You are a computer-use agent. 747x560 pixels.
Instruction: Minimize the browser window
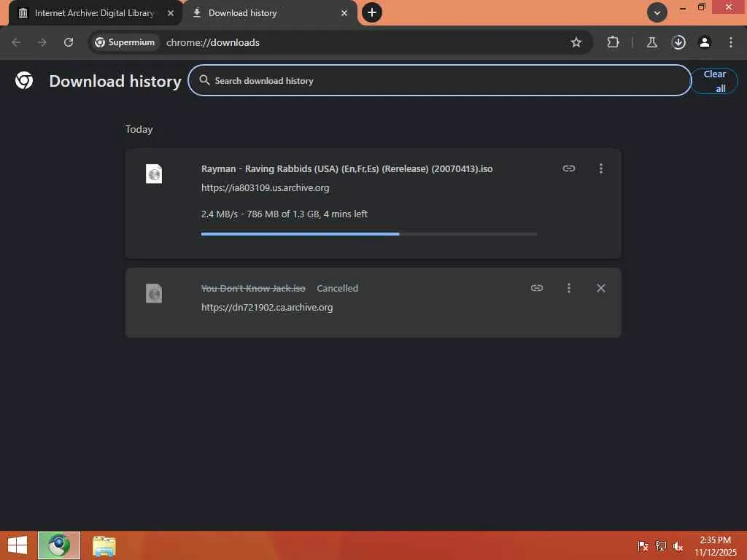pyautogui.click(x=683, y=7)
